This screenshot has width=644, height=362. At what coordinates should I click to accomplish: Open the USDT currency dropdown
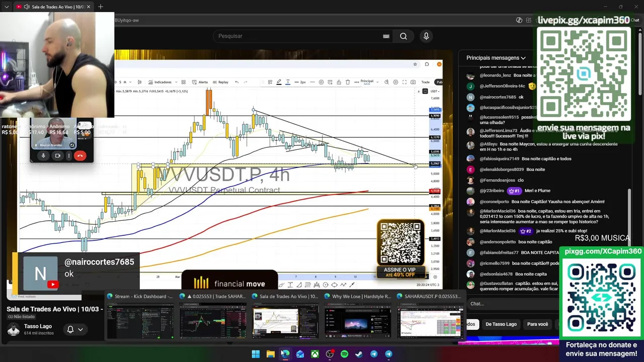[x=434, y=91]
